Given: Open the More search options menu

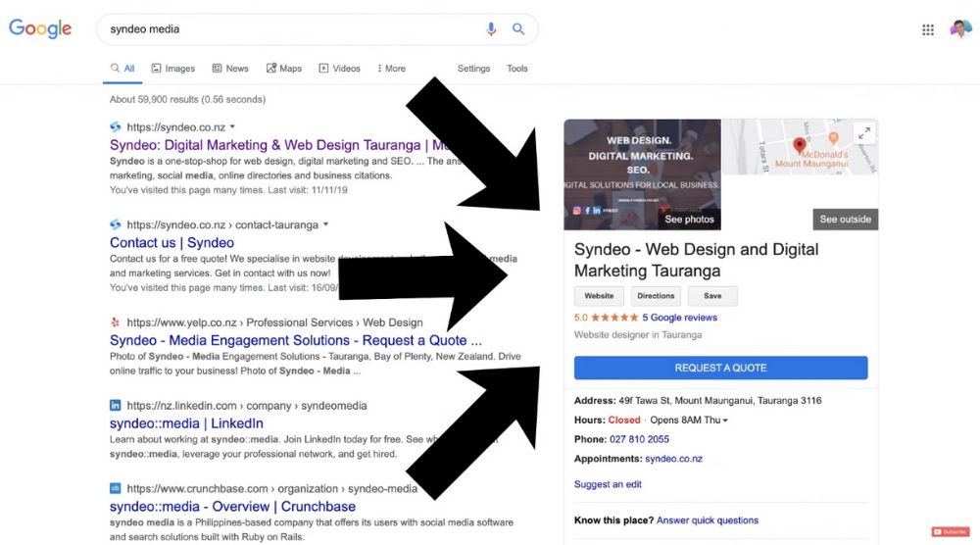Looking at the screenshot, I should [391, 69].
